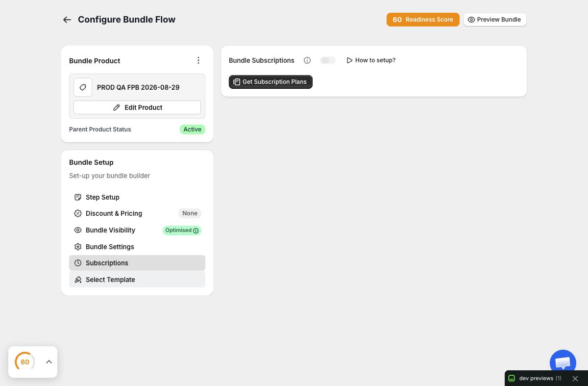588x386 pixels.
Task: Go back using the left arrow icon
Action: [x=67, y=20]
